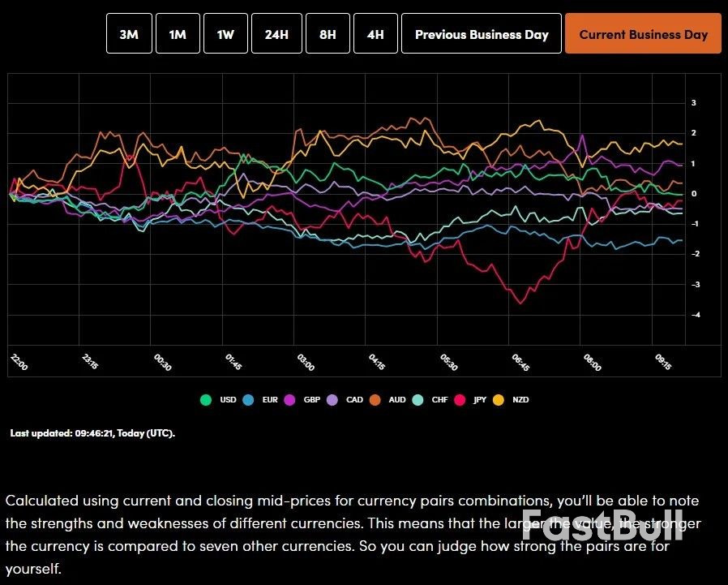
Task: Select the 8H timeframe
Action: (x=328, y=34)
